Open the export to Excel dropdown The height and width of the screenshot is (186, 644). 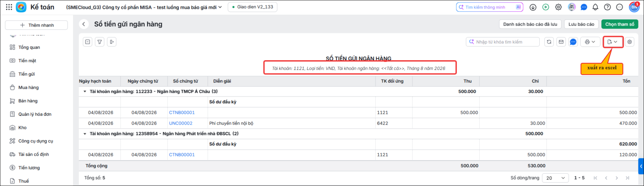tap(613, 42)
